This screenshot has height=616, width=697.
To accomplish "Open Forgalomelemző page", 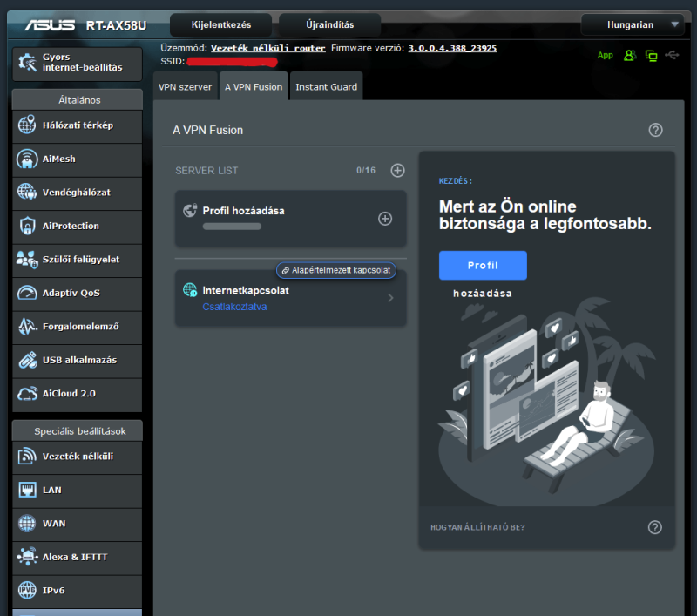I will pos(78,327).
